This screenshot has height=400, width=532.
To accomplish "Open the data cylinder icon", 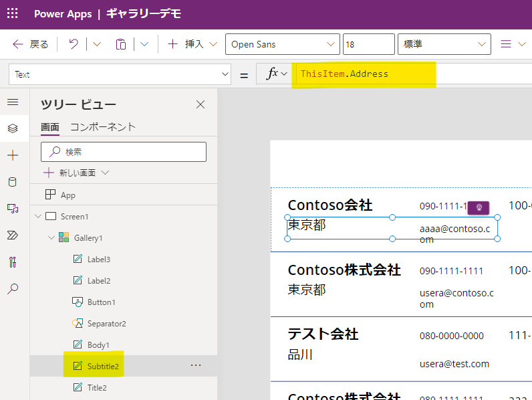I will tap(12, 182).
